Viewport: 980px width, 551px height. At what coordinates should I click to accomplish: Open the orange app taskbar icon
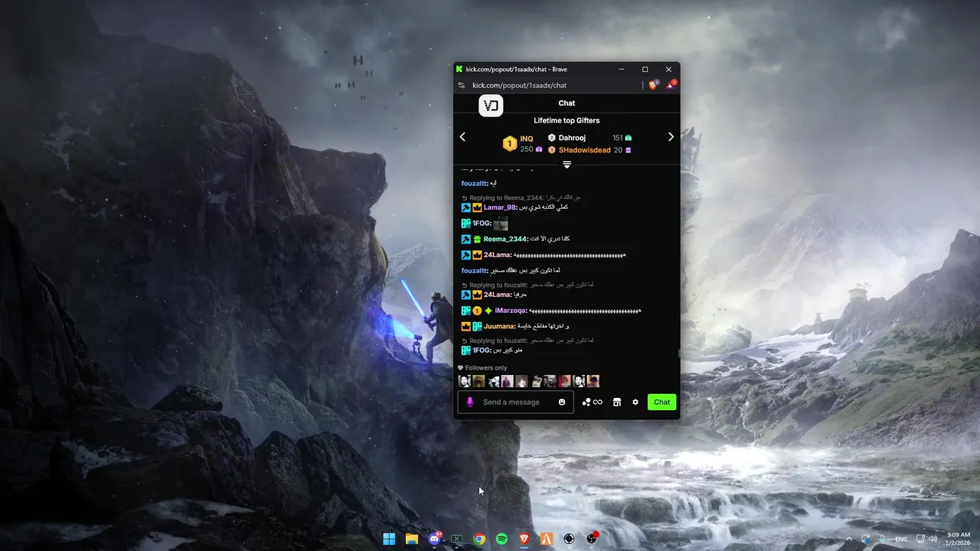pos(547,539)
